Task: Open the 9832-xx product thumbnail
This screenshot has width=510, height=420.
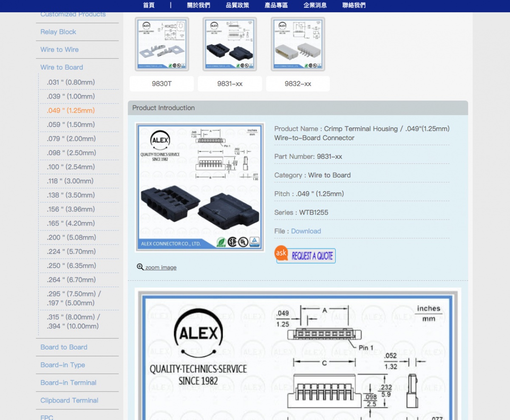Action: 298,44
